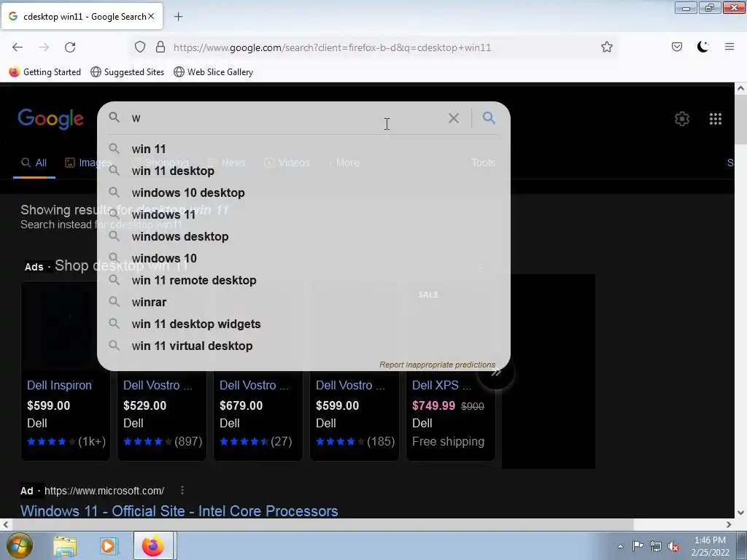Select the 'winrar' suggestion
This screenshot has height=560, width=747.
303,303
